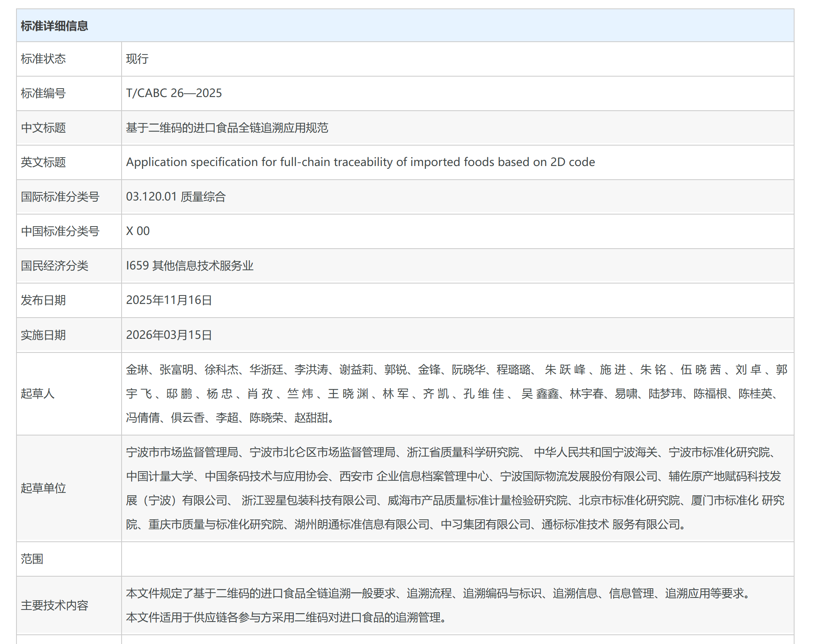The width and height of the screenshot is (813, 644).
Task: Click the 现行 status value
Action: [137, 59]
